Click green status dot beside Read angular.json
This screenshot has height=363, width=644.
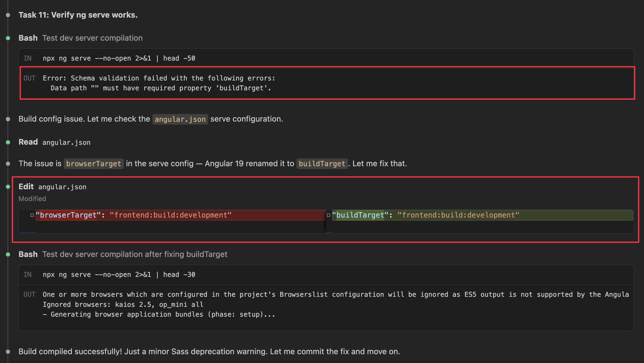(x=8, y=142)
